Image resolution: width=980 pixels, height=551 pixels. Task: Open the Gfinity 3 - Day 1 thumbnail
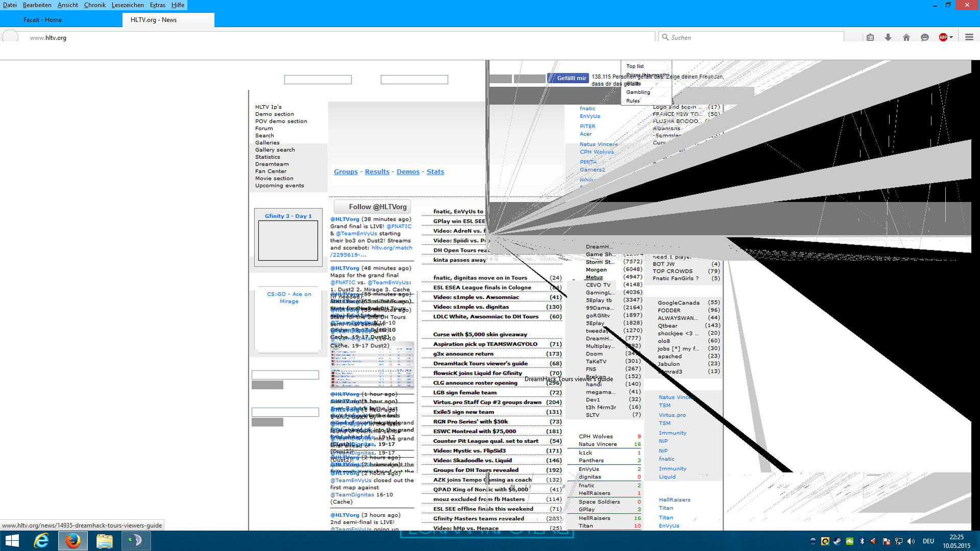click(x=288, y=240)
